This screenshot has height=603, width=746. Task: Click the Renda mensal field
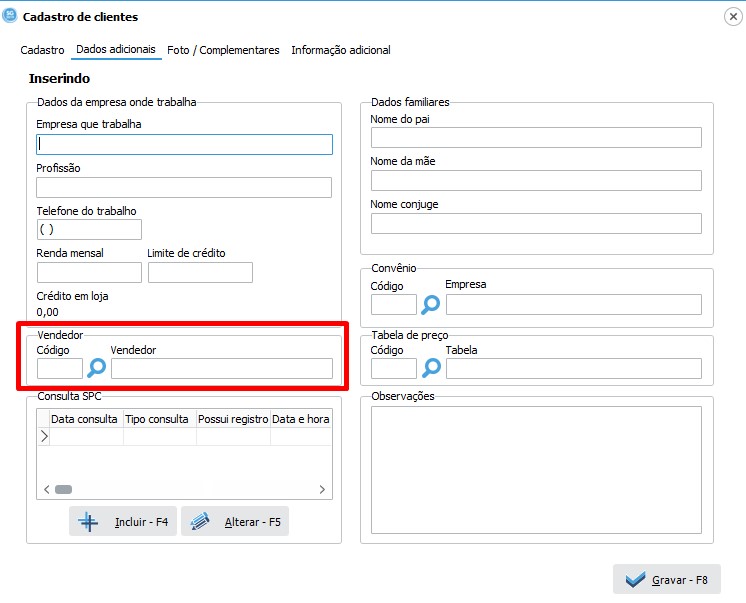point(89,273)
